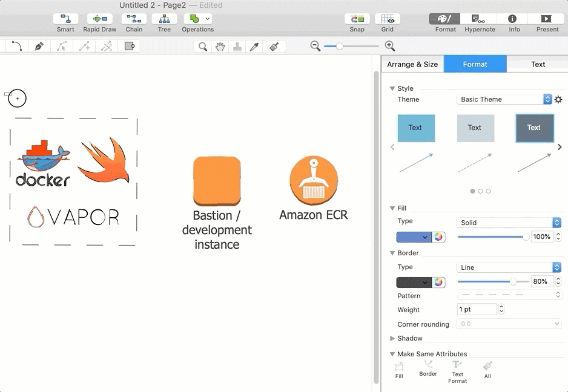The image size is (568, 392).
Task: Go to previous style page
Action: click(x=392, y=147)
